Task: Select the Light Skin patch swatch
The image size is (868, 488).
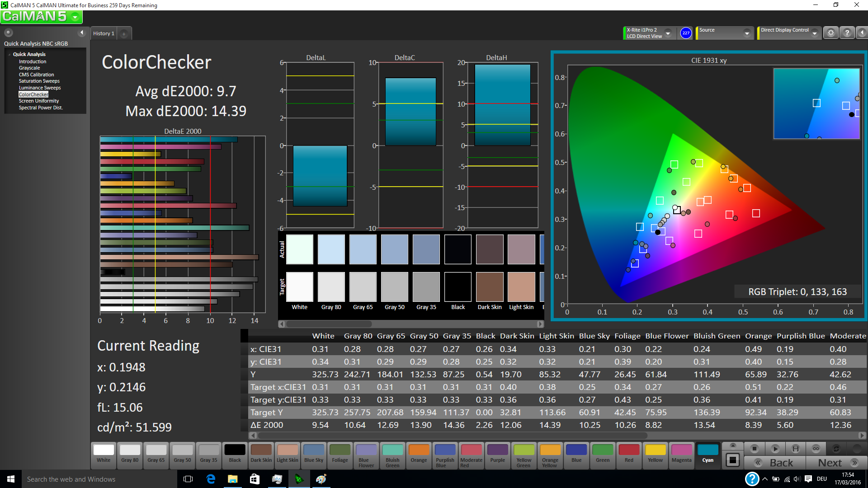Action: [x=288, y=455]
